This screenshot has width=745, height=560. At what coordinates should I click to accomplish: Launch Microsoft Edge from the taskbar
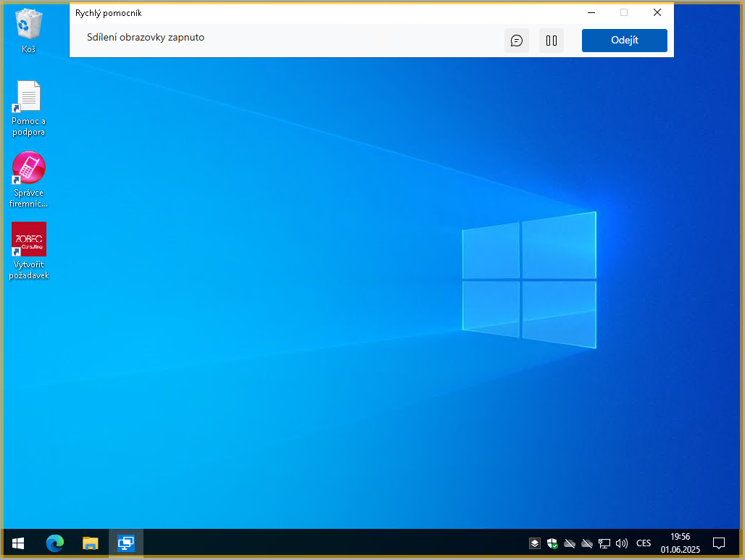[55, 543]
